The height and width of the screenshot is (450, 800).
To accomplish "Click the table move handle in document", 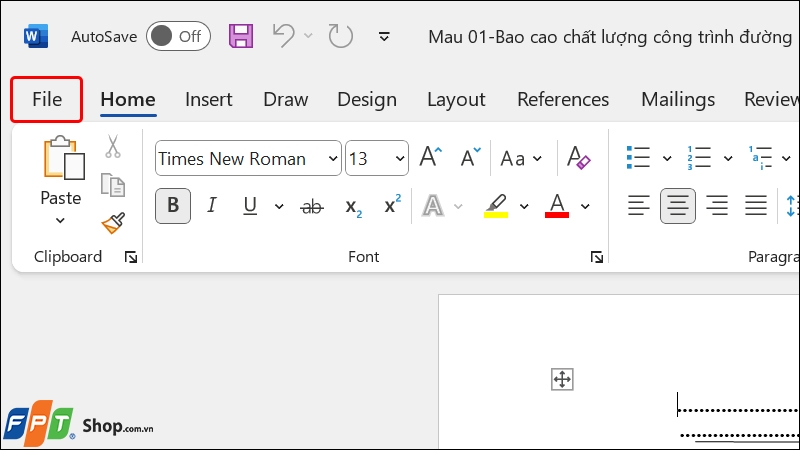I will [562, 379].
